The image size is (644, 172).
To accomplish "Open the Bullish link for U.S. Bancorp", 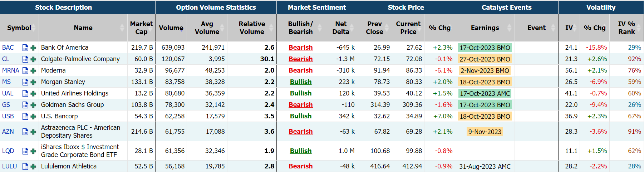I will click(300, 116).
